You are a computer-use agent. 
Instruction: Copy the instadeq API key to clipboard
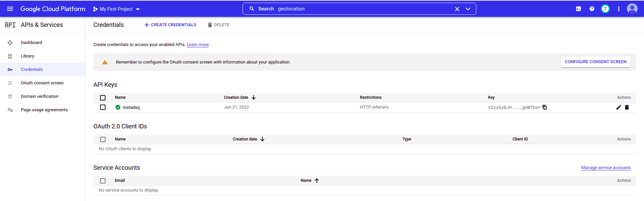[x=545, y=107]
